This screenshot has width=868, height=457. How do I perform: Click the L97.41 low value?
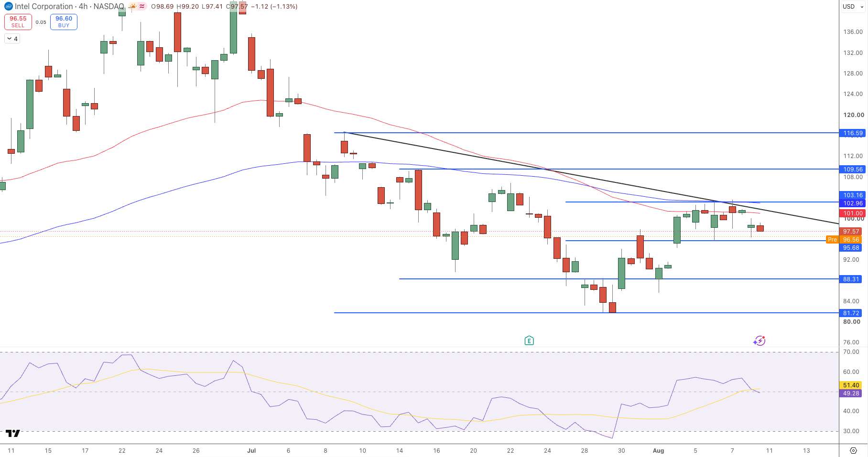[x=212, y=7]
